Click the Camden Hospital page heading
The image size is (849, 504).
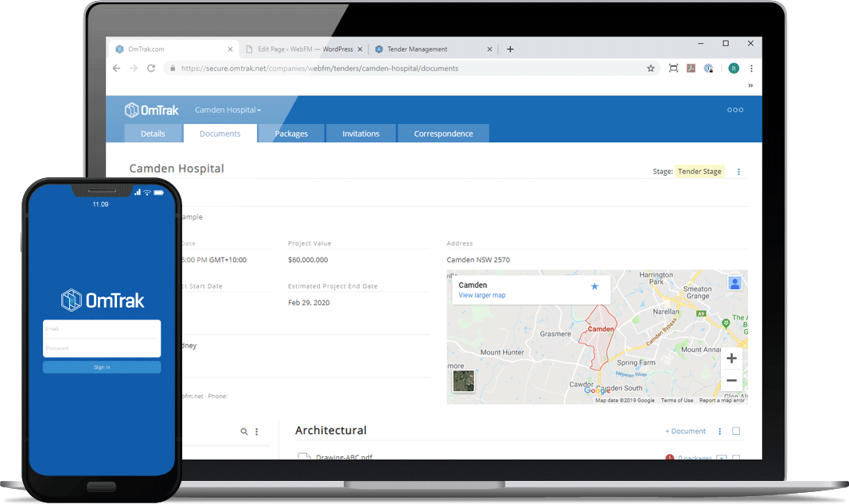tap(177, 169)
